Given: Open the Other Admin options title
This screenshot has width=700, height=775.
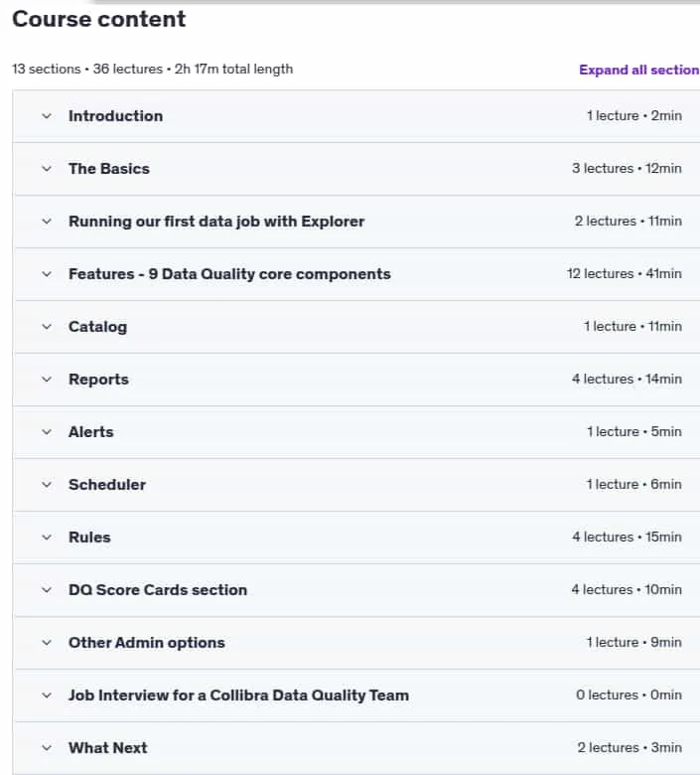Looking at the screenshot, I should pyautogui.click(x=147, y=643).
